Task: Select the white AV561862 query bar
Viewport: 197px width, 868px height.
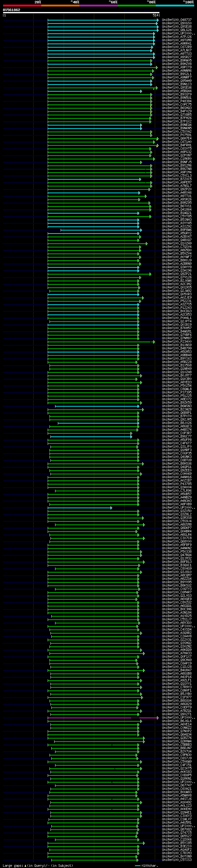Action: click(x=81, y=13)
